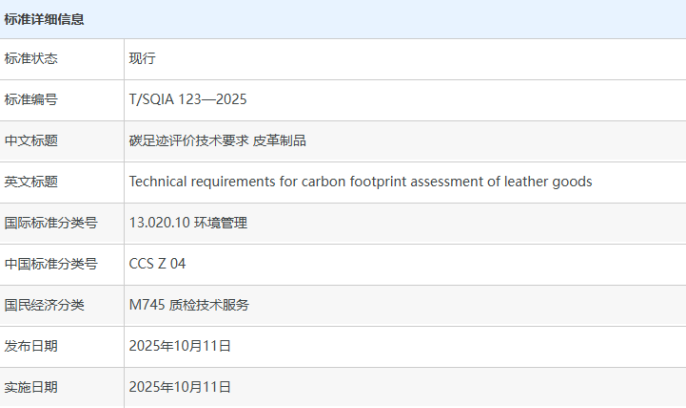Click the 国际标准分类号 row label
686x408 pixels.
(44, 223)
